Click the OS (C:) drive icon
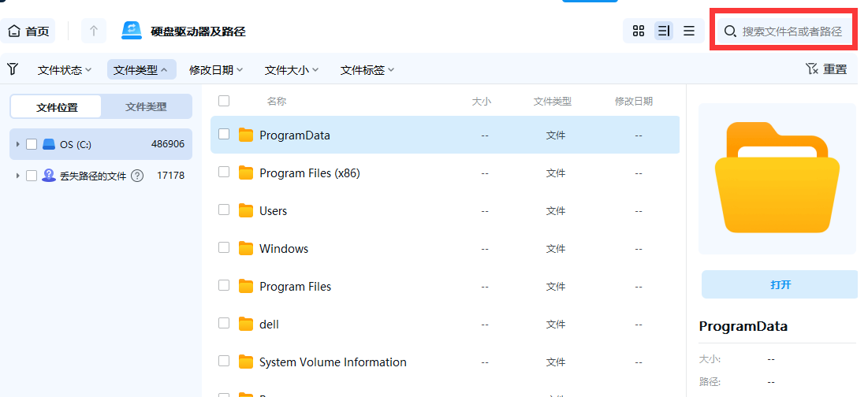This screenshot has height=397, width=868. (49, 144)
